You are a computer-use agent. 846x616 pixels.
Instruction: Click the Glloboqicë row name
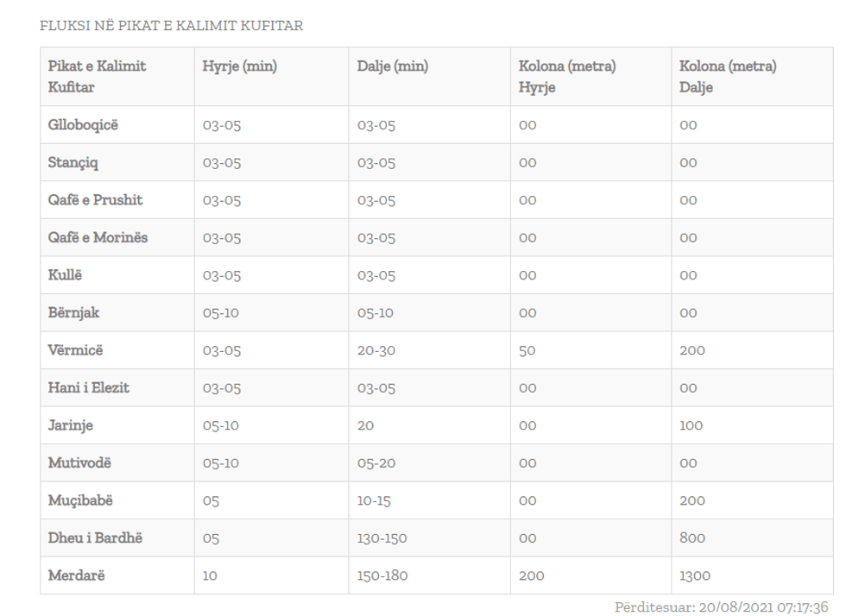(x=83, y=125)
